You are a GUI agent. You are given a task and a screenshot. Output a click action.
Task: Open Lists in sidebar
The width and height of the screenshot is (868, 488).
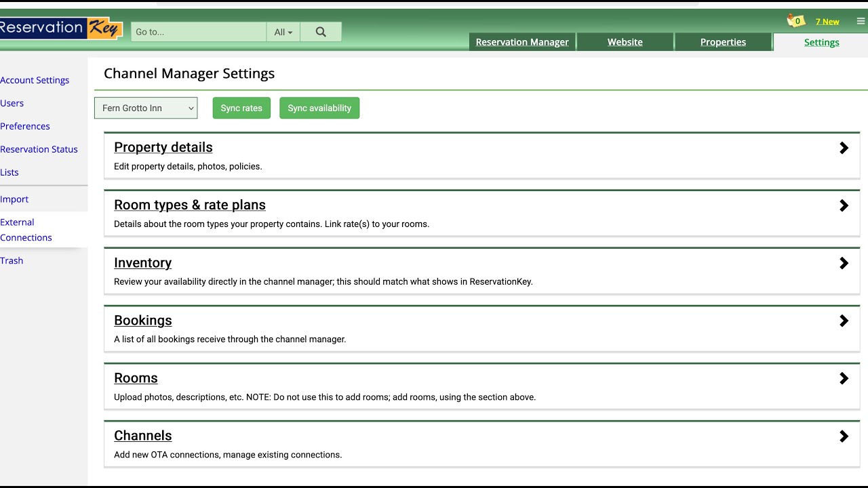[9, 172]
